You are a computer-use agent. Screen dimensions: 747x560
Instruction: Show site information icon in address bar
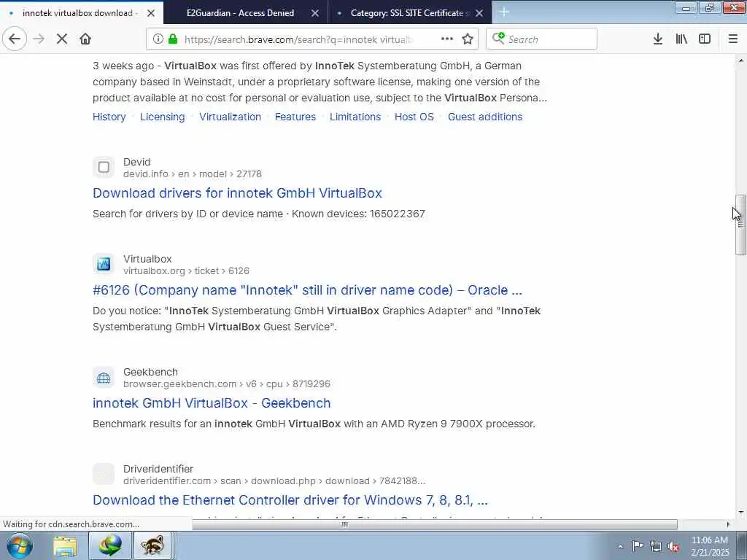point(158,39)
